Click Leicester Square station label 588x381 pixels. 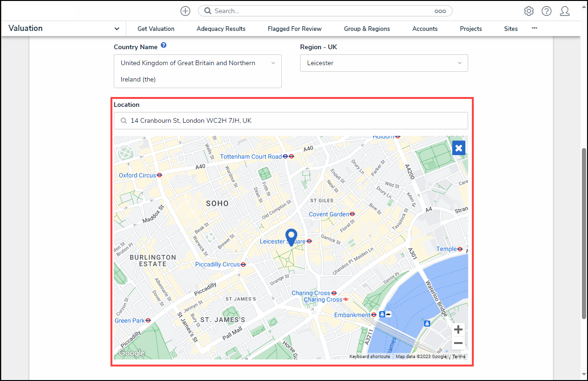click(282, 241)
